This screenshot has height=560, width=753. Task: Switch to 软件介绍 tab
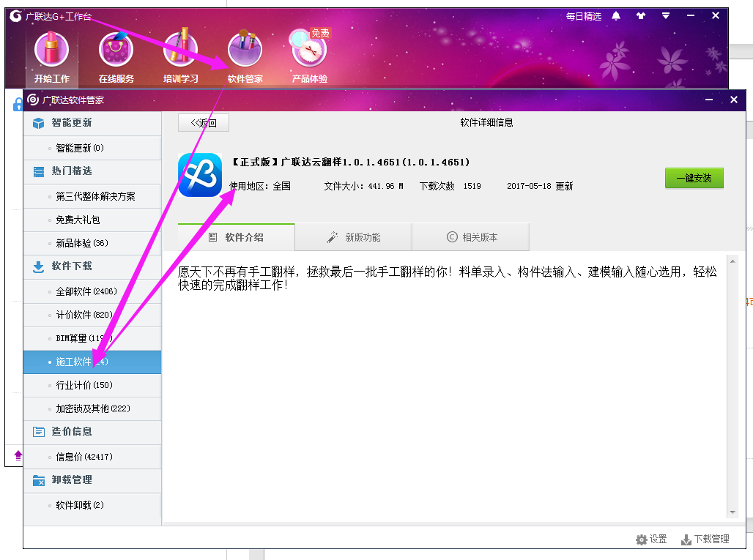pos(237,237)
